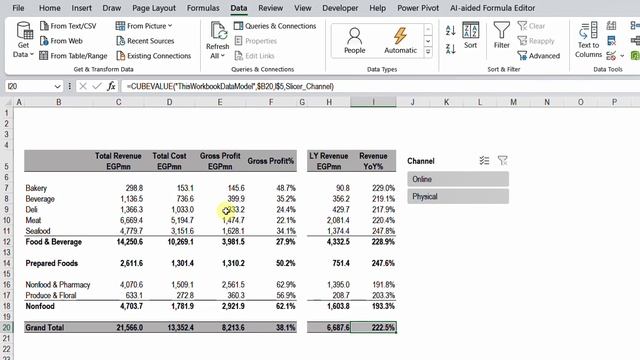Open the Sort dialog
The height and width of the screenshot is (360, 640).
470,36
